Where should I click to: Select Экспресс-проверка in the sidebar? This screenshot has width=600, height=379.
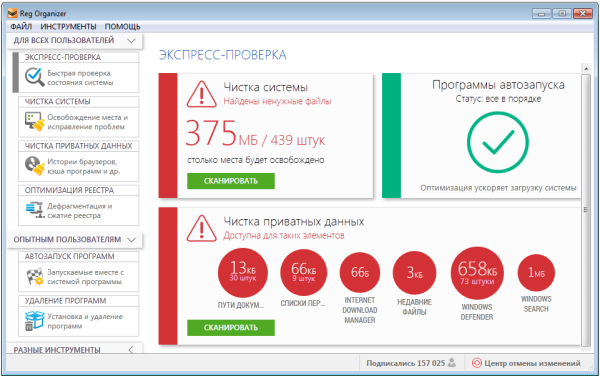(x=78, y=72)
